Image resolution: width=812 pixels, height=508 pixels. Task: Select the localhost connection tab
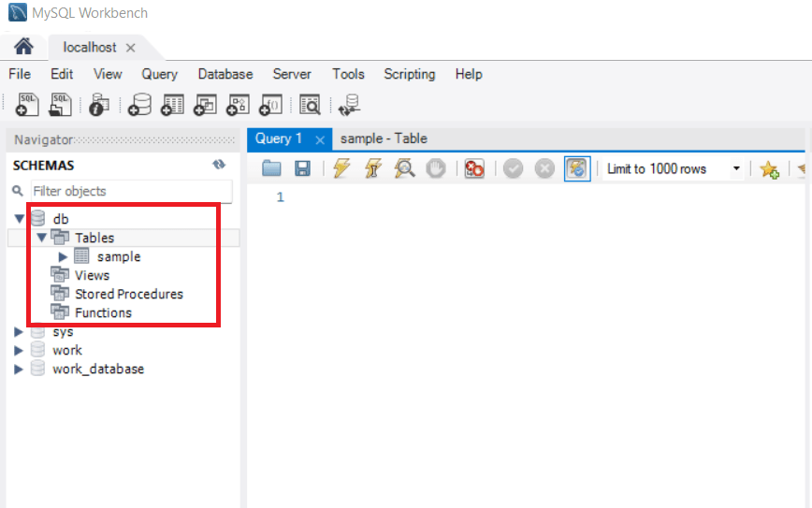(x=90, y=47)
